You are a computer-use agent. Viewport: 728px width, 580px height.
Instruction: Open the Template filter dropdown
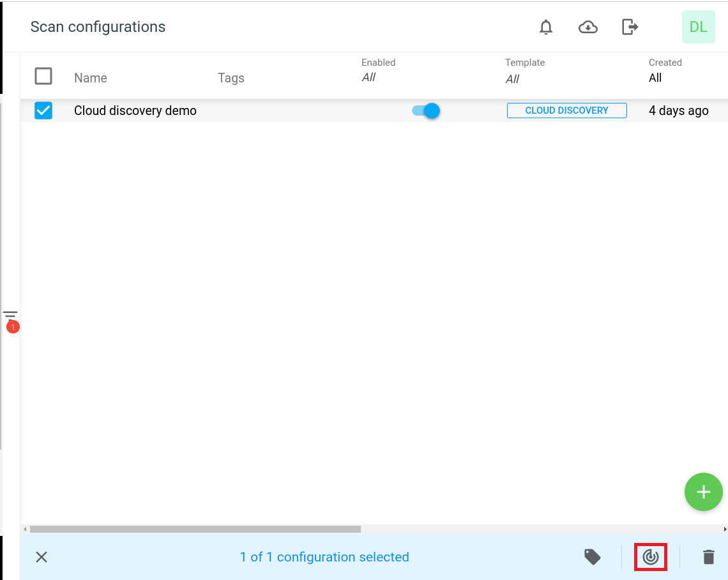[x=512, y=79]
